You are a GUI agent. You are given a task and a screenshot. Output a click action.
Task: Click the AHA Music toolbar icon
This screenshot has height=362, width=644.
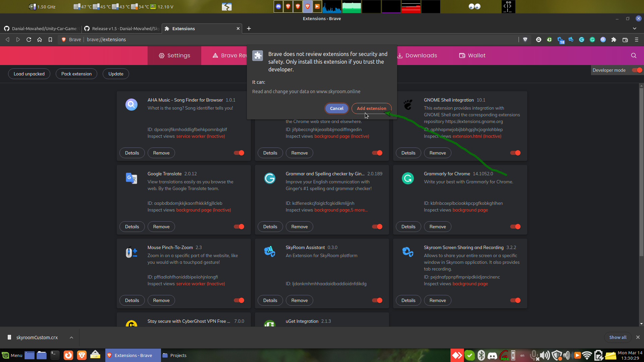pos(603,40)
